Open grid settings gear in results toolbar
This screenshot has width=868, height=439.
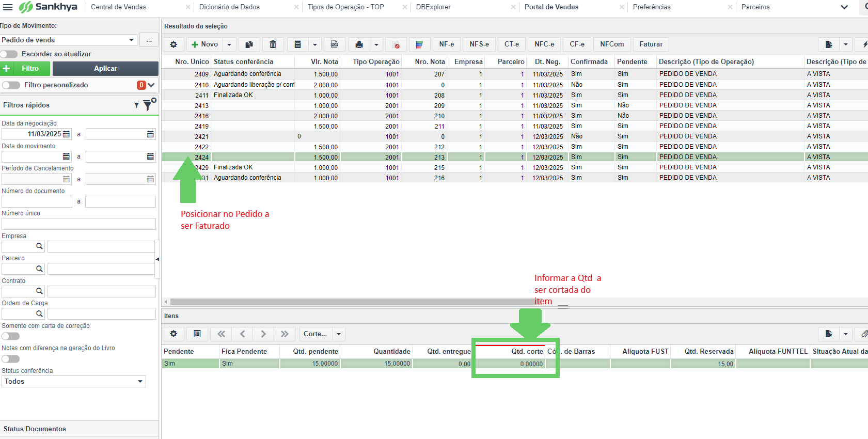tap(173, 44)
